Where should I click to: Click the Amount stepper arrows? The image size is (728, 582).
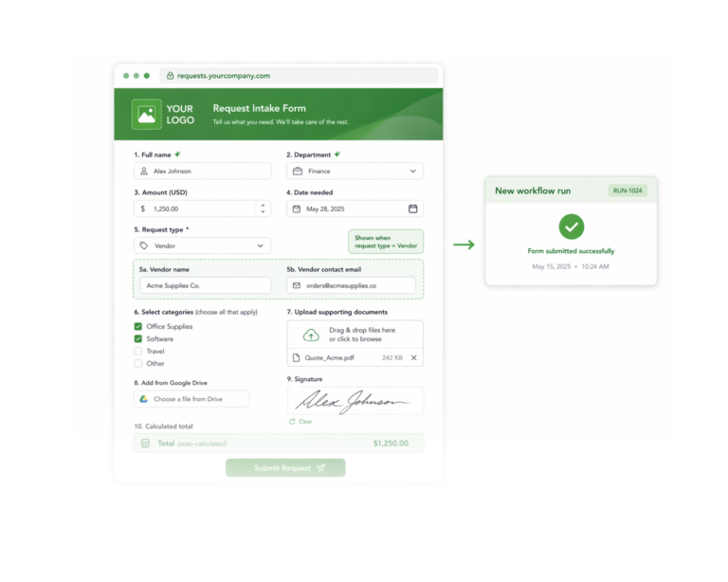pyautogui.click(x=263, y=209)
